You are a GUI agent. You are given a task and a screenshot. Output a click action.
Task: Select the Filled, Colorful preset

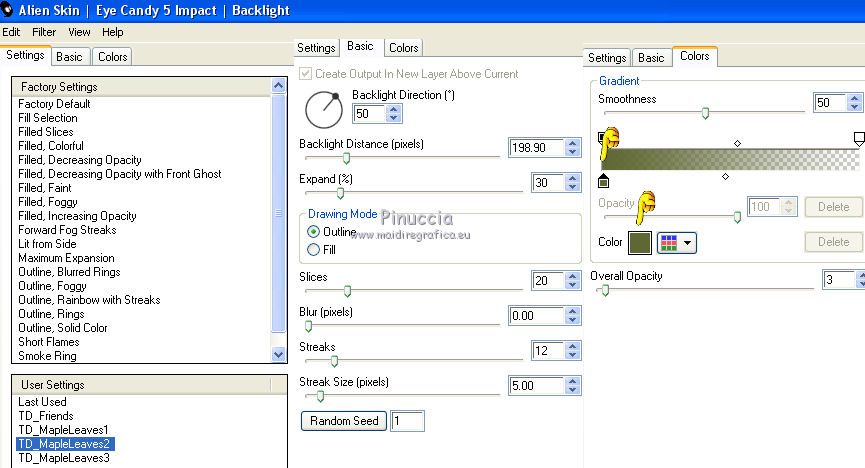[x=51, y=146]
